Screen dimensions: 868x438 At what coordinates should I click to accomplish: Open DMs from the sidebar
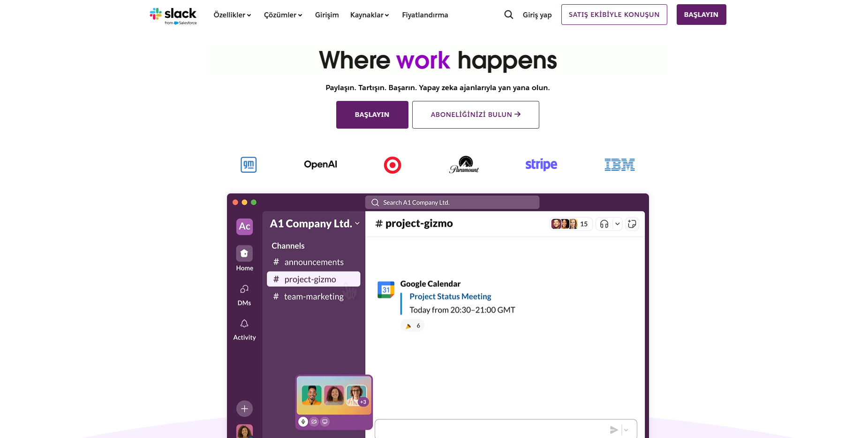tap(244, 289)
